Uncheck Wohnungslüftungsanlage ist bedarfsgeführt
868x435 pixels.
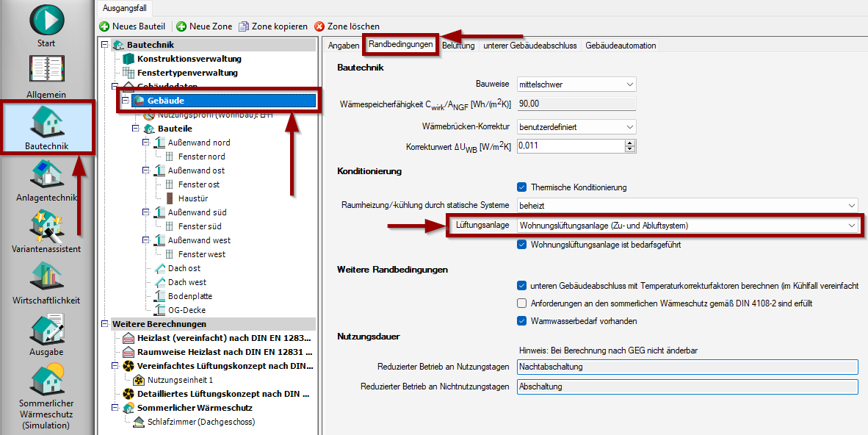tap(522, 245)
